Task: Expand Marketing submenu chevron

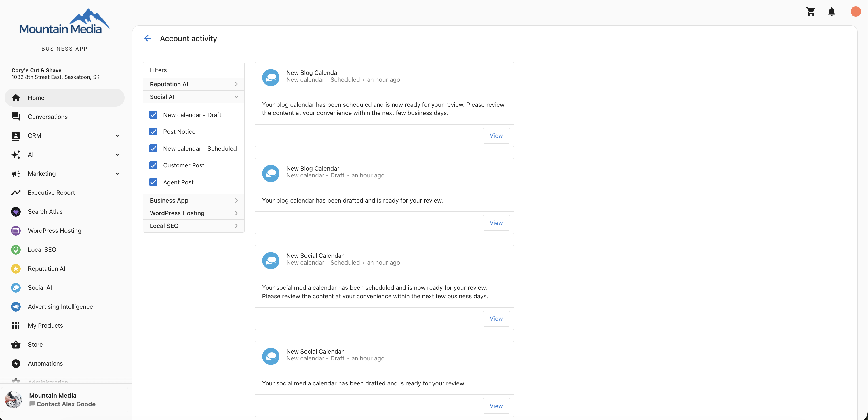Action: click(117, 174)
